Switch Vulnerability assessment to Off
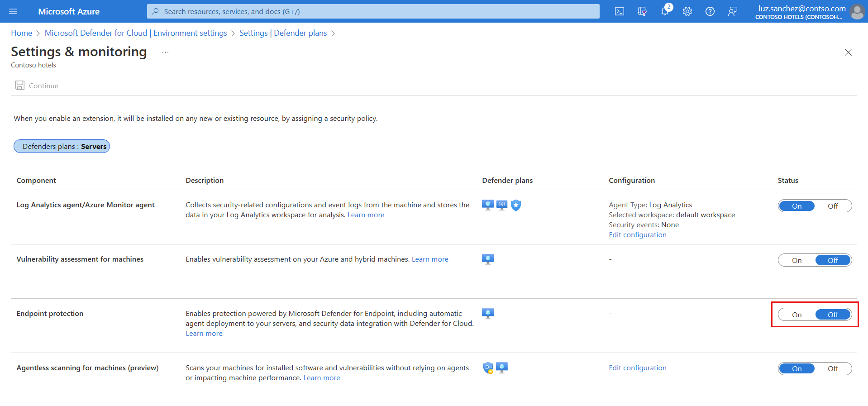 pyautogui.click(x=833, y=260)
